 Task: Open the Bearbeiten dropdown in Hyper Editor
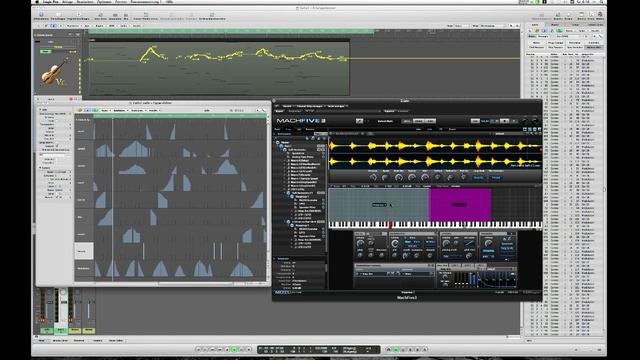(x=120, y=110)
